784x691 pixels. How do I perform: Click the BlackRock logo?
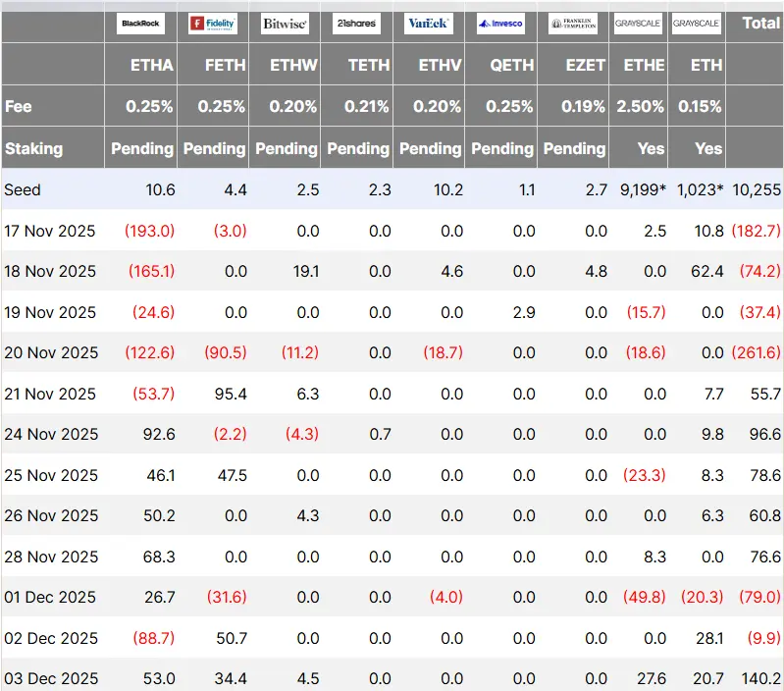pos(140,24)
